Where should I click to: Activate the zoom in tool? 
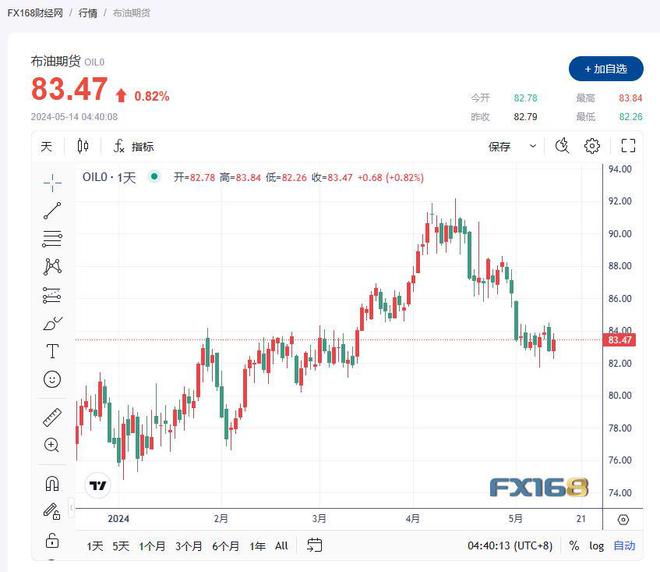(52, 445)
